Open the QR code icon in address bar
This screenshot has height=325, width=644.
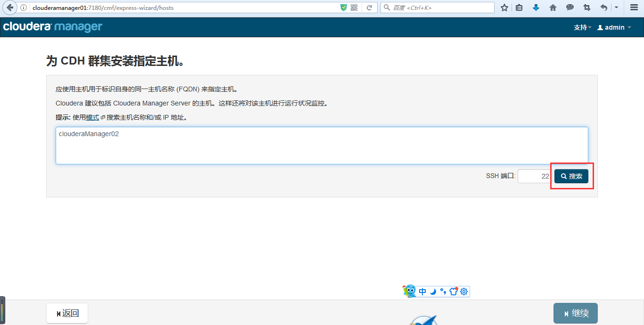[x=354, y=8]
